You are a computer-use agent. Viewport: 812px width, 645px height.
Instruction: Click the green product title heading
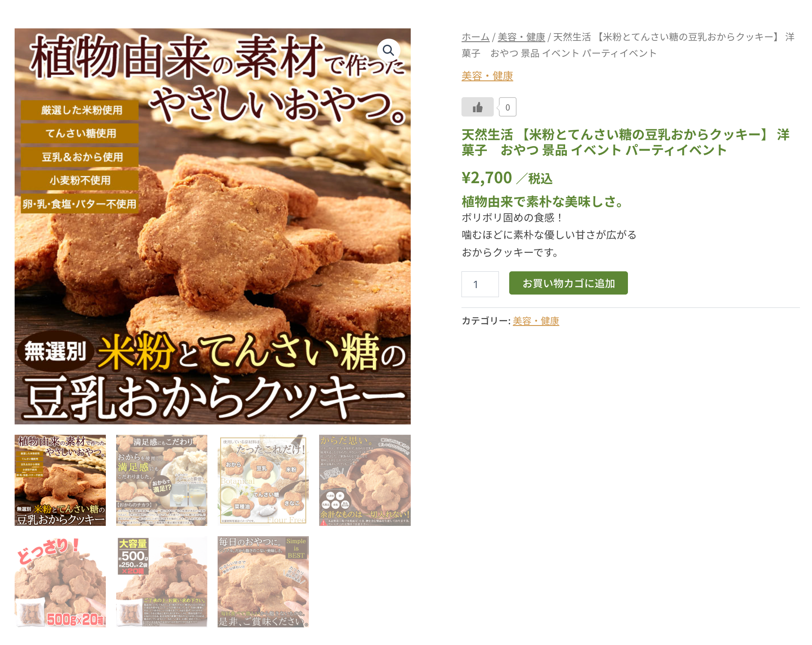[625, 142]
